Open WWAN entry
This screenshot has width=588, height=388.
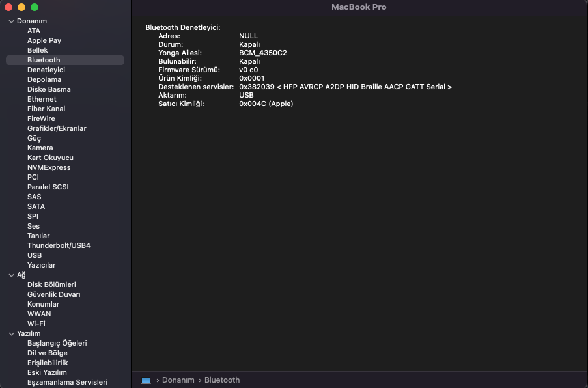pos(39,314)
